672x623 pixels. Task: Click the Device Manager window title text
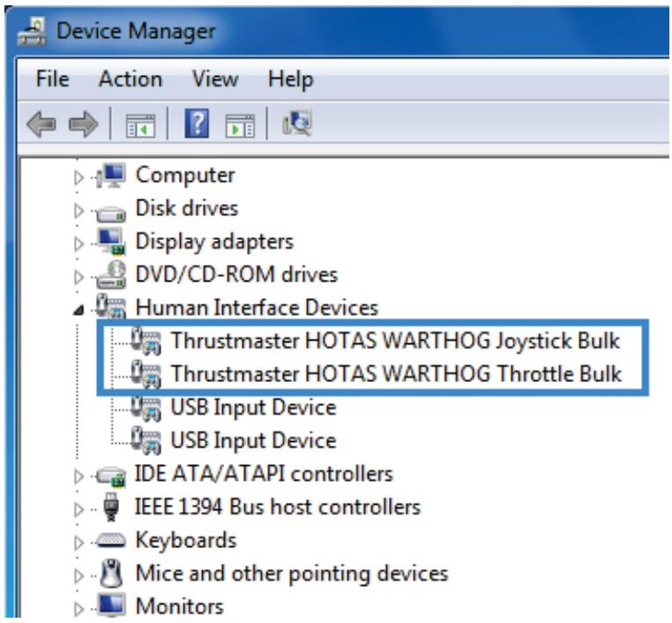pyautogui.click(x=136, y=32)
